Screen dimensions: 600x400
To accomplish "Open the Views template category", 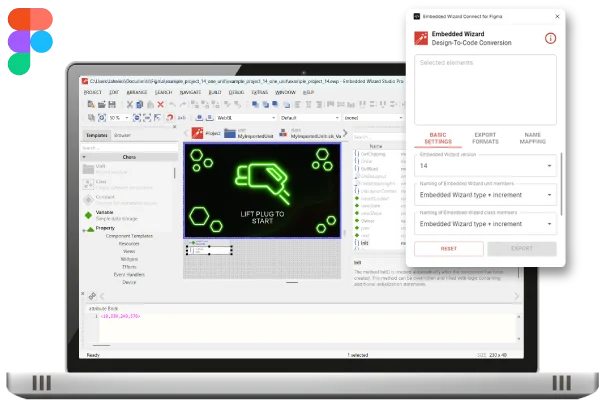I will coord(129,251).
